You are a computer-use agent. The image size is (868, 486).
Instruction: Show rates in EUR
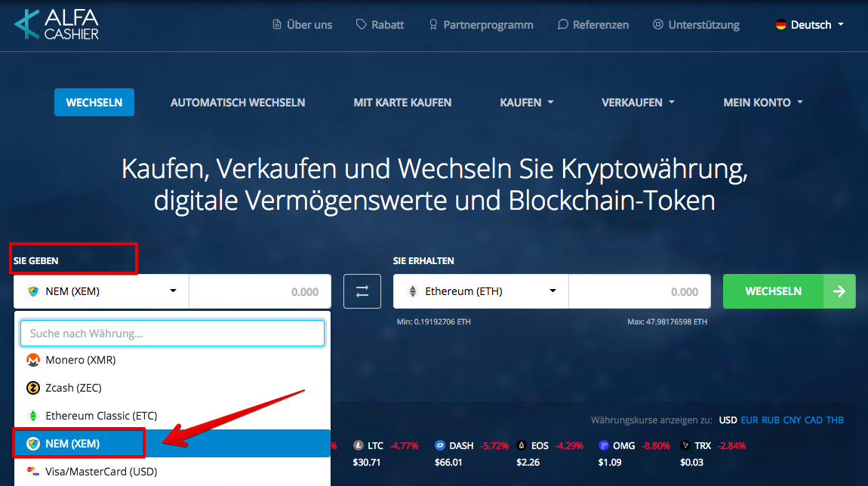tap(749, 420)
